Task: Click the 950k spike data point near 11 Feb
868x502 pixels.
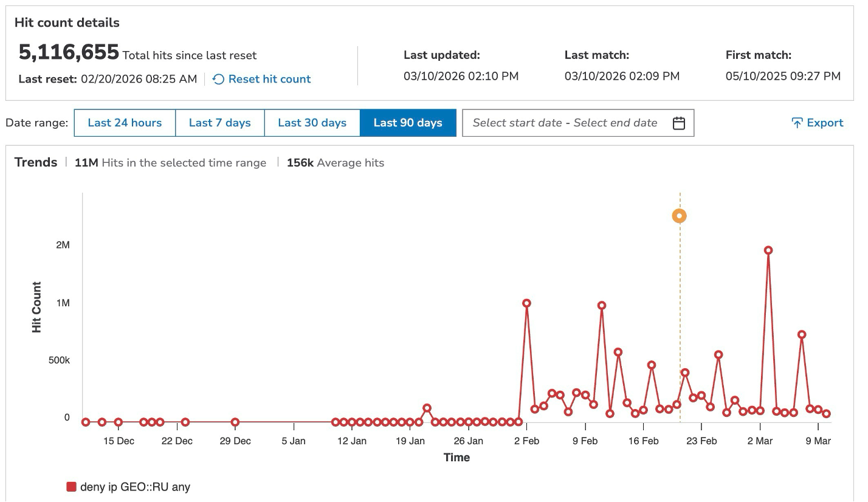Action: pyautogui.click(x=602, y=305)
